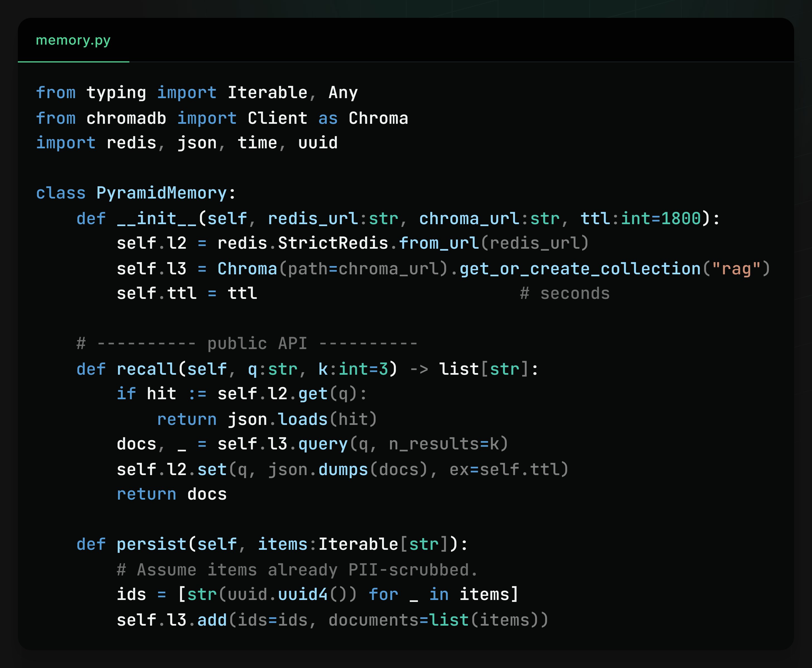Click the from_url method call
This screenshot has height=668, width=812.
point(439,243)
